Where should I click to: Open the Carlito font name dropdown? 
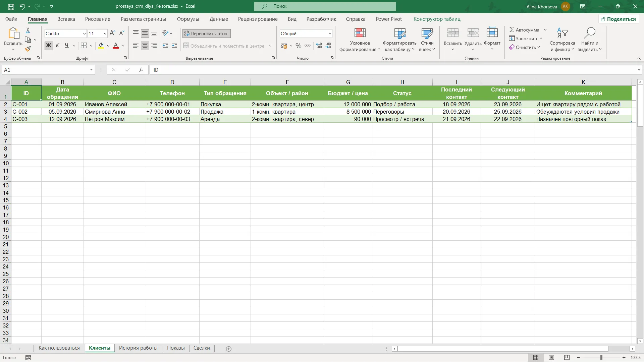(84, 34)
